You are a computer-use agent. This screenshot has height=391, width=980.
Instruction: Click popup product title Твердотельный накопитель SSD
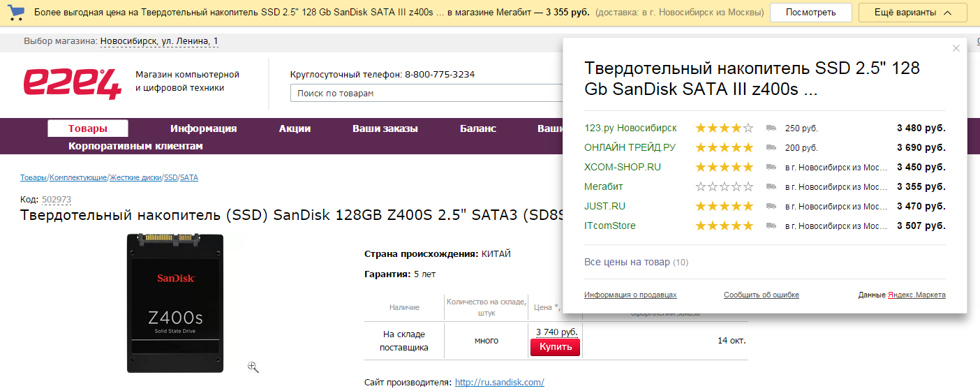752,79
